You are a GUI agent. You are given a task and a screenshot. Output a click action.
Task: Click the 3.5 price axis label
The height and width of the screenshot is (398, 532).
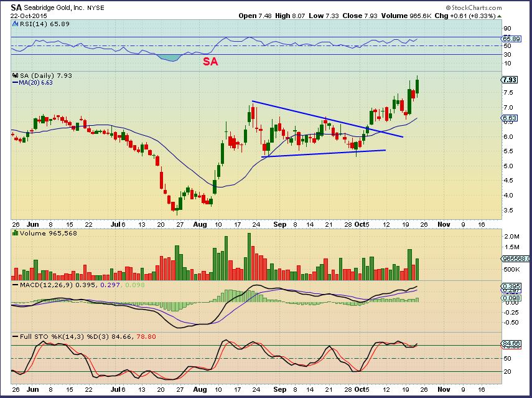[x=508, y=210]
